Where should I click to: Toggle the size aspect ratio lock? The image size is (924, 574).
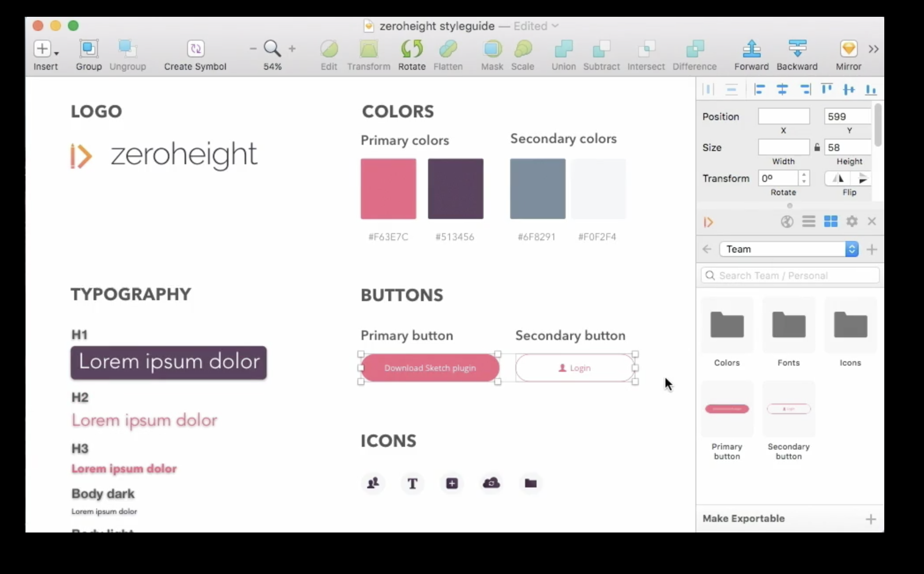click(x=817, y=147)
